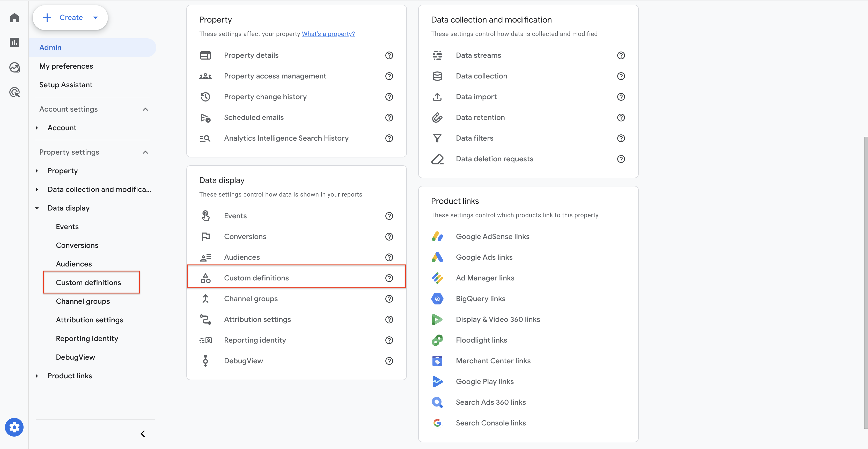
Task: Click the Create button
Action: pos(70,18)
